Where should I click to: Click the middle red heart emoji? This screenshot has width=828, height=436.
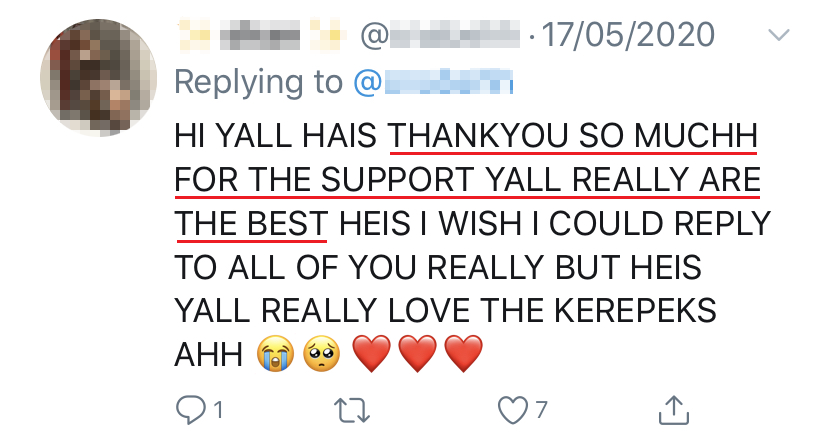(417, 354)
